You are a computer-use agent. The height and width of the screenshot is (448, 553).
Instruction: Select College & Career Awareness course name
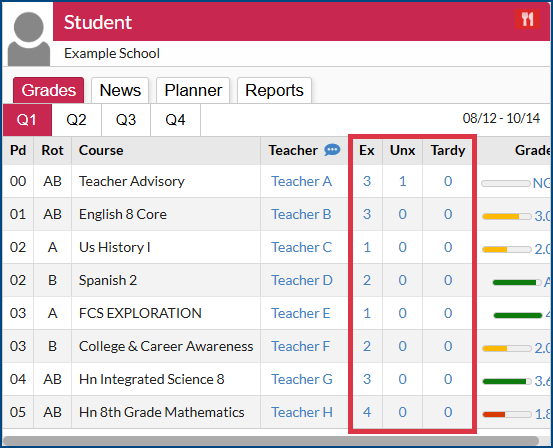tap(166, 346)
